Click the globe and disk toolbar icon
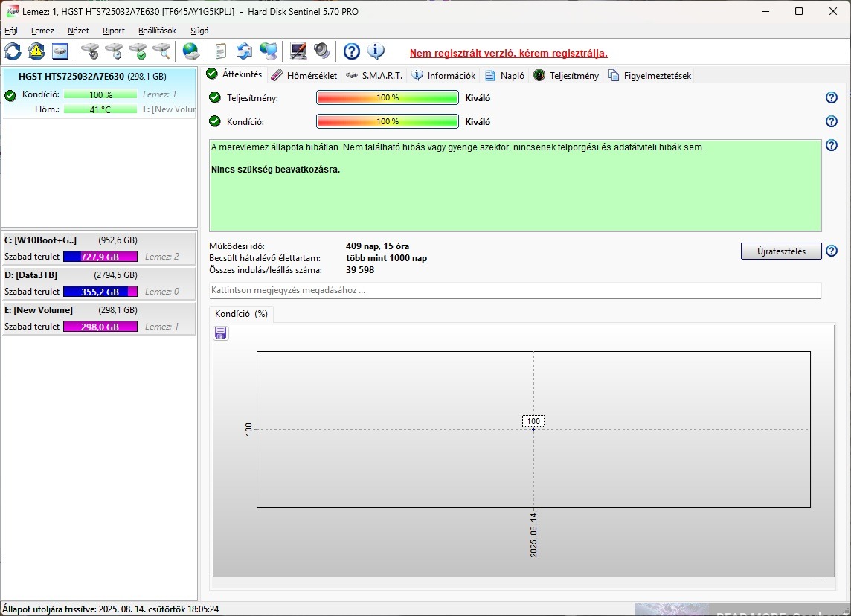851x616 pixels. click(190, 51)
